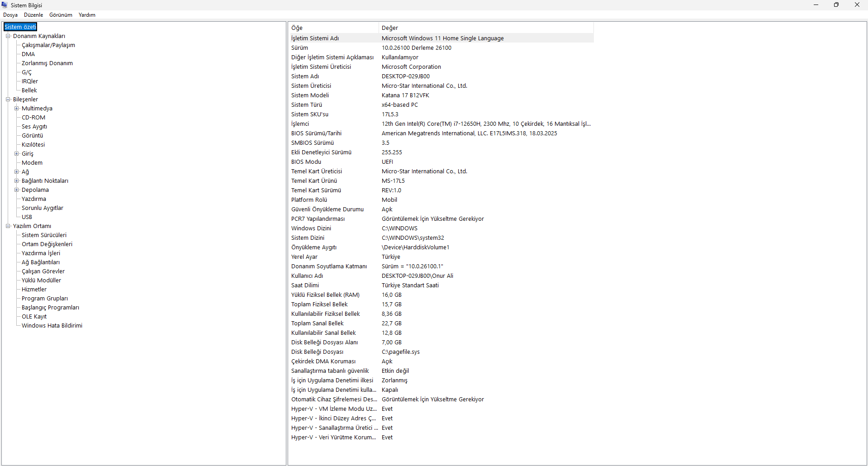The width and height of the screenshot is (868, 466).
Task: Select the İşletim Sistemi Adı row
Action: 441,38
